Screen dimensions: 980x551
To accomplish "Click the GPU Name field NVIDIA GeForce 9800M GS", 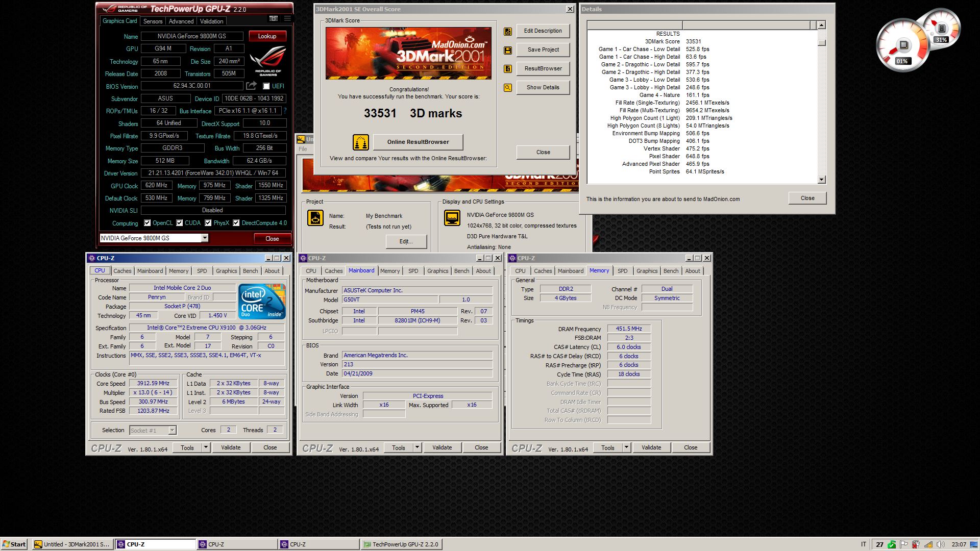I will tap(192, 36).
